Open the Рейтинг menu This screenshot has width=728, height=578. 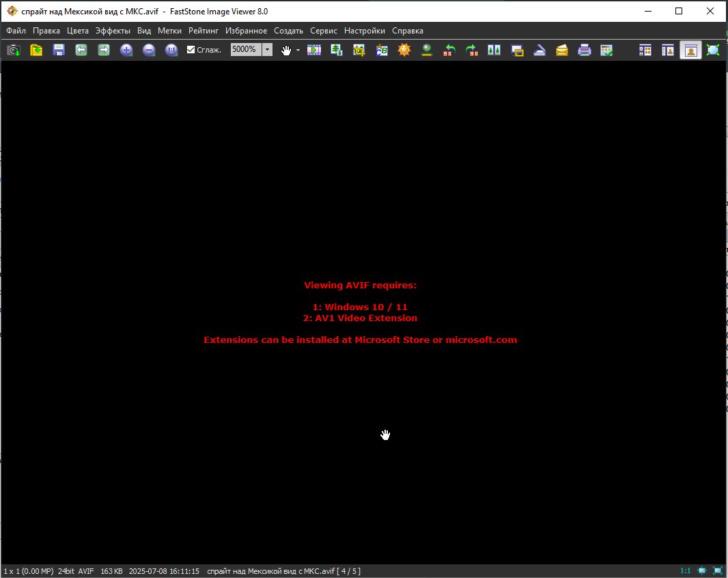[x=204, y=31]
